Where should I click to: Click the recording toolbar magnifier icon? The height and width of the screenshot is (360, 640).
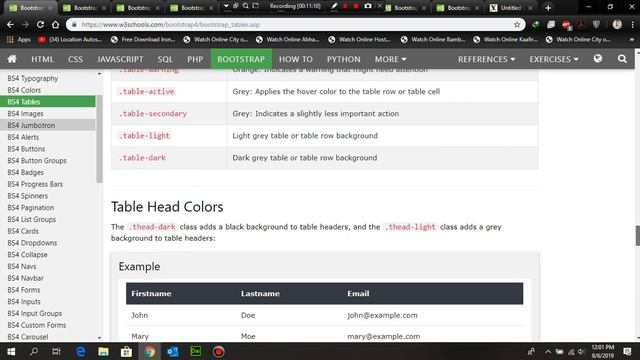pyautogui.click(x=245, y=6)
